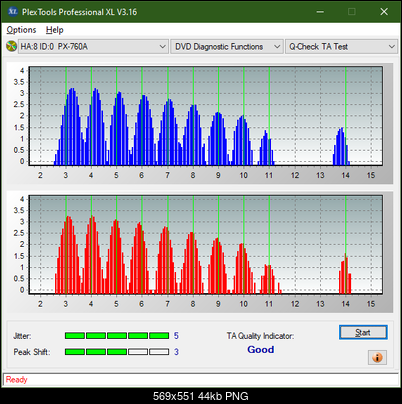The height and width of the screenshot is (404, 402).
Task: Click the Peak Shift quality bar indicator
Action: [x=117, y=352]
